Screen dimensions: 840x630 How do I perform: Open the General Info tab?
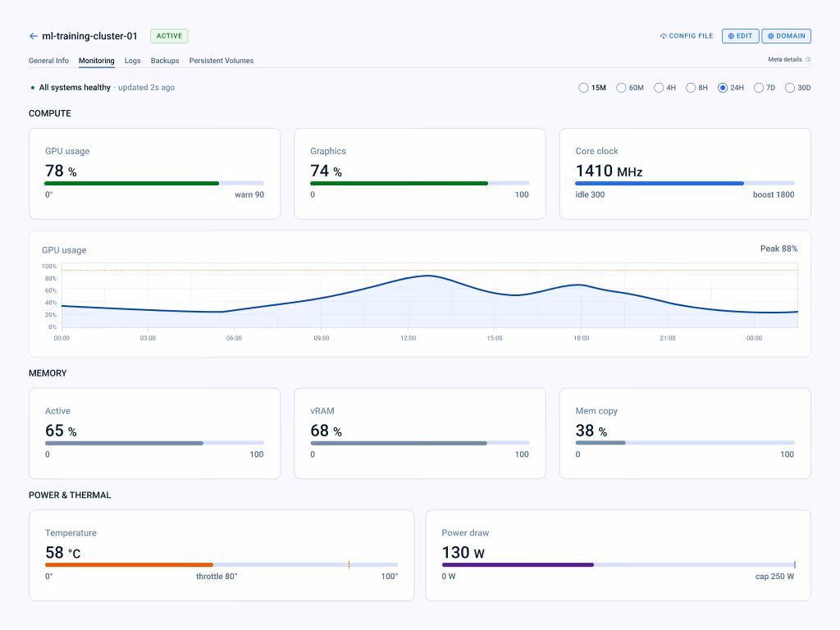point(48,61)
